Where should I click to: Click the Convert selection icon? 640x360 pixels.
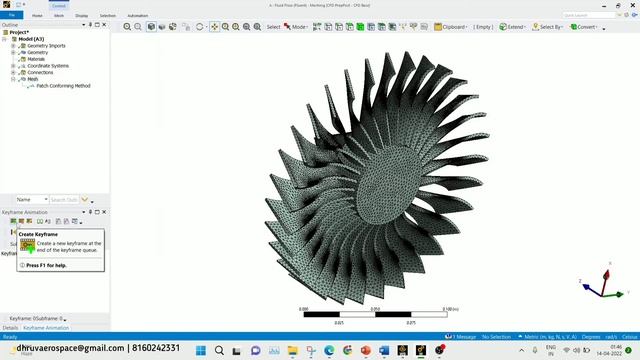click(x=573, y=27)
